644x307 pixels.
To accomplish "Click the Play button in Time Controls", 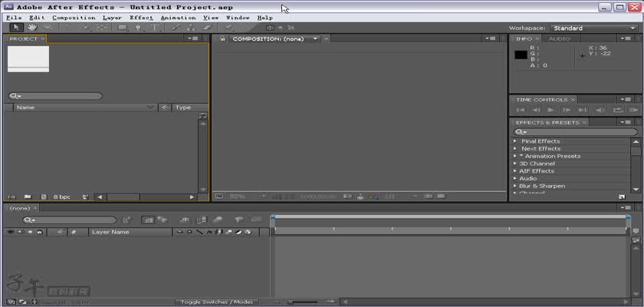I will point(550,111).
